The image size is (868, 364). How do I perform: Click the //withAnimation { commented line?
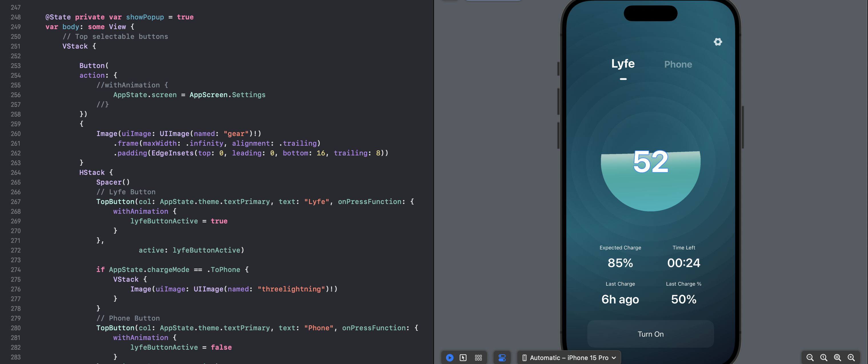click(132, 85)
